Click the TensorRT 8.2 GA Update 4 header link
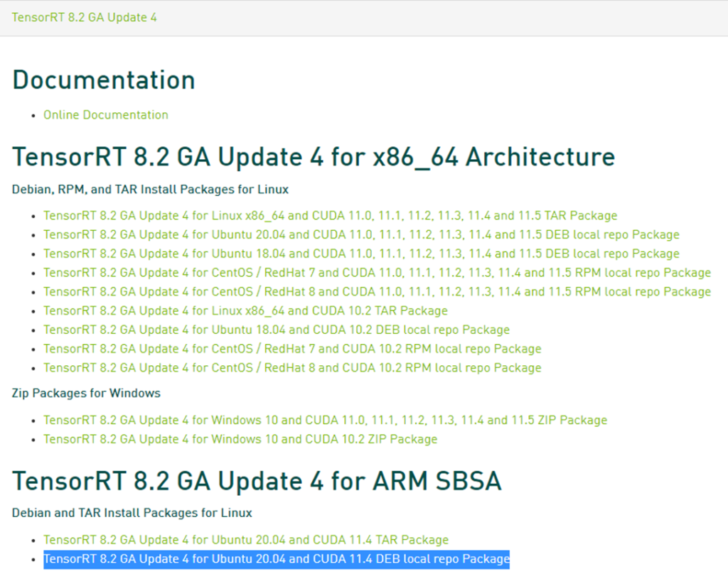The image size is (728, 574). pos(84,18)
